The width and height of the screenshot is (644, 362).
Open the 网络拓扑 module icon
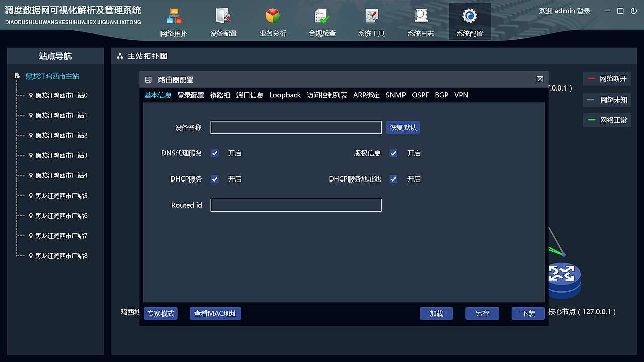click(x=174, y=16)
